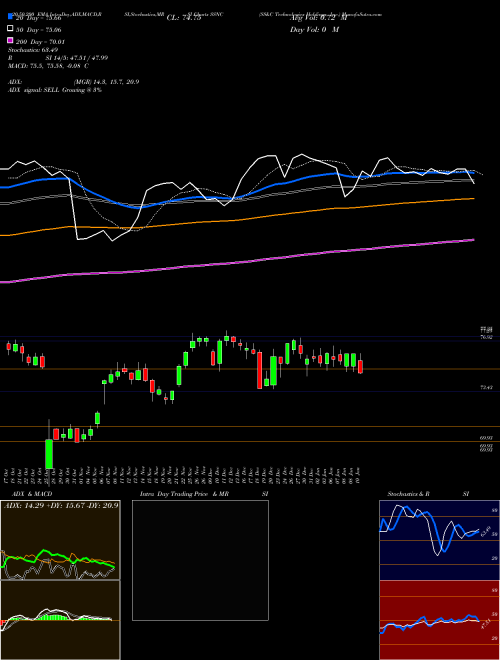Click the 73.47 price level label
500x660 pixels.
pos(486,388)
